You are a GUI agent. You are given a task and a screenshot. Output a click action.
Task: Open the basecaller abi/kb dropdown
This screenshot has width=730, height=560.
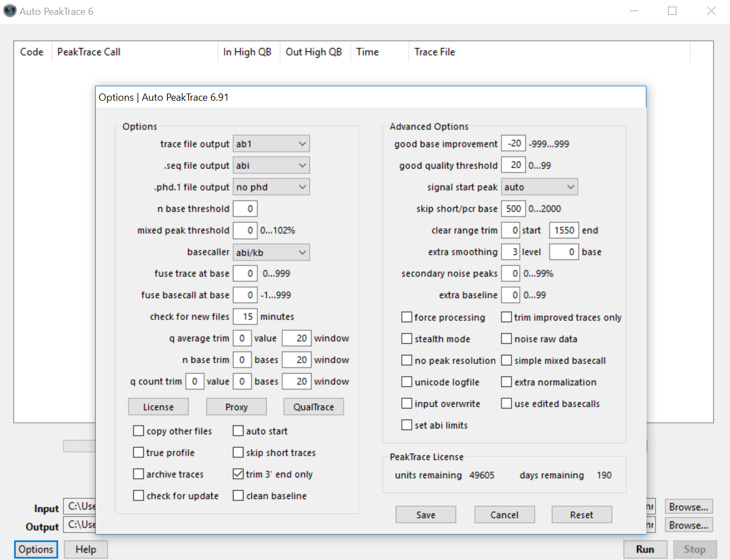point(271,252)
